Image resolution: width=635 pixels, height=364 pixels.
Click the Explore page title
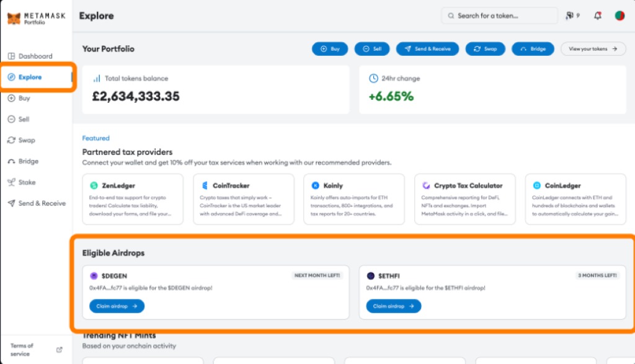(x=96, y=16)
